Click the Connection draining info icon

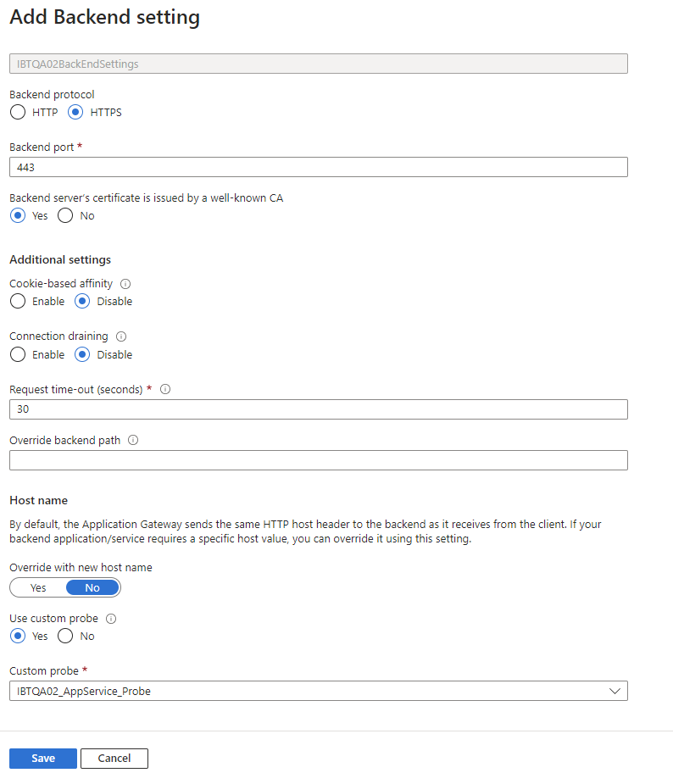pos(120,336)
